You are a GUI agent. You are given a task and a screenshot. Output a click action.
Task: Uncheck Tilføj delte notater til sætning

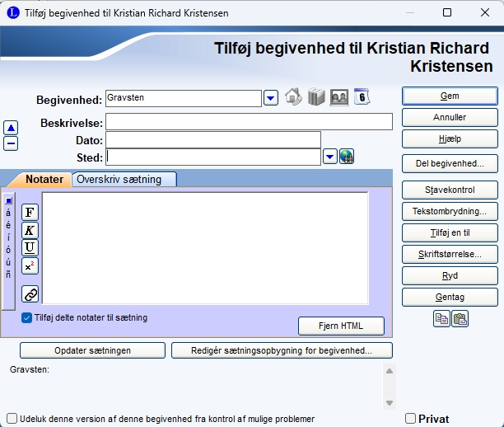(27, 317)
